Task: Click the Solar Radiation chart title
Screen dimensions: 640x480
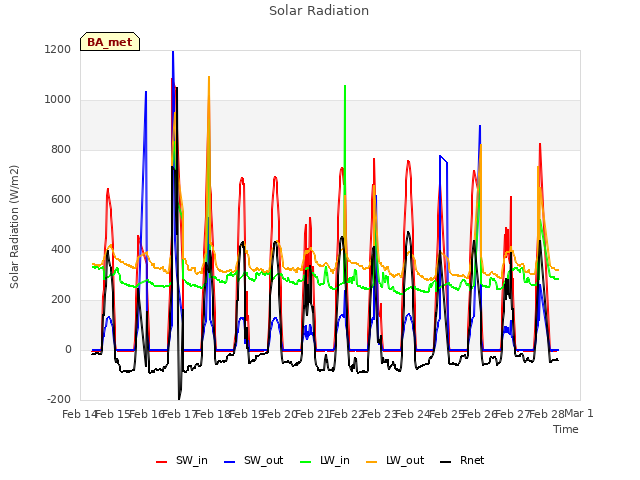Action: pyautogui.click(x=319, y=11)
